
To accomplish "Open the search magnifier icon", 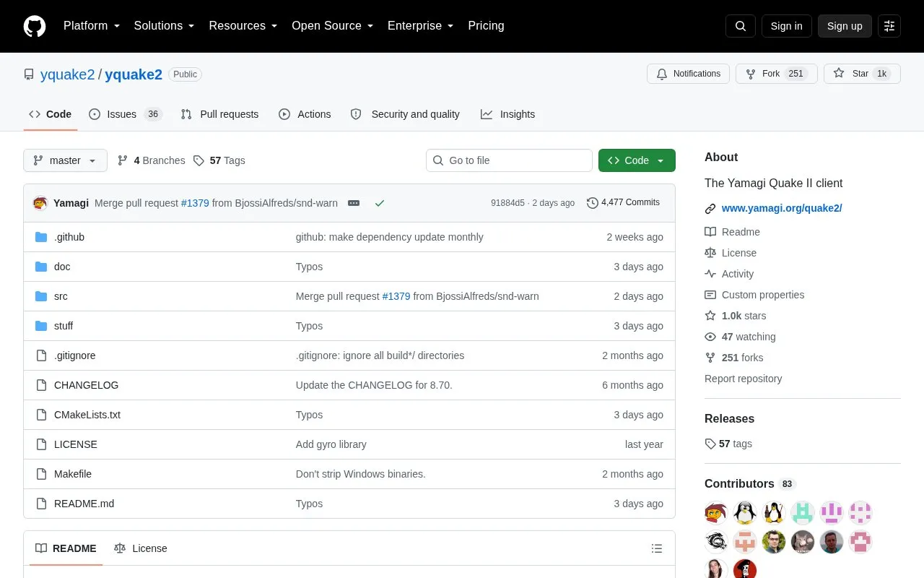I will click(740, 26).
